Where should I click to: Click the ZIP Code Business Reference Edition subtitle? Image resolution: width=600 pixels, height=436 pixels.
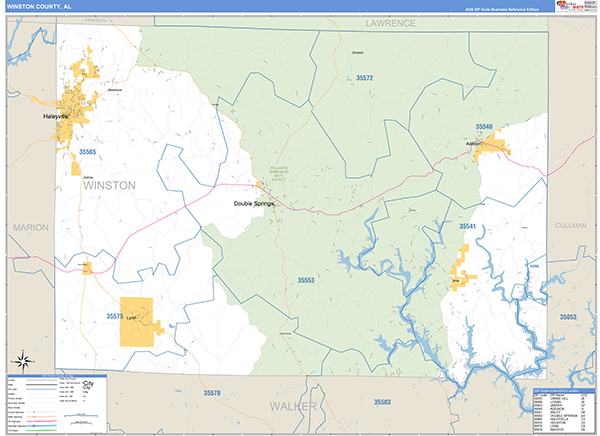click(x=502, y=9)
